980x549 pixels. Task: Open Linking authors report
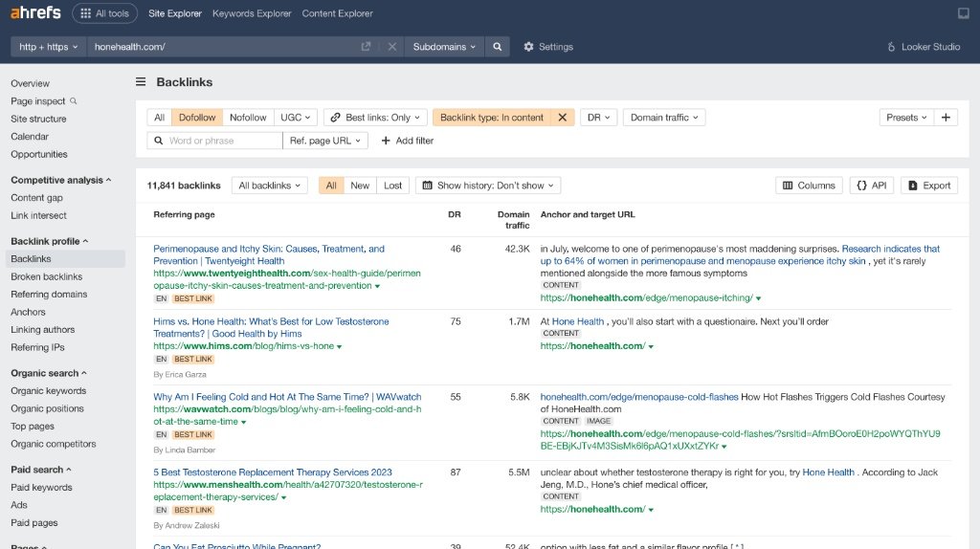pyautogui.click(x=42, y=330)
